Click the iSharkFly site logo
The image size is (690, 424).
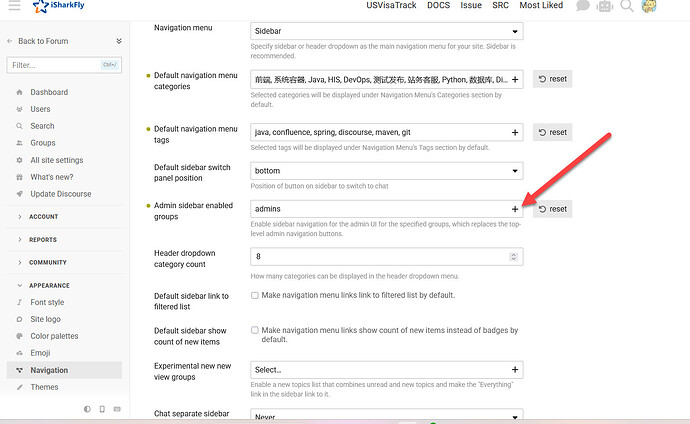(x=59, y=6)
